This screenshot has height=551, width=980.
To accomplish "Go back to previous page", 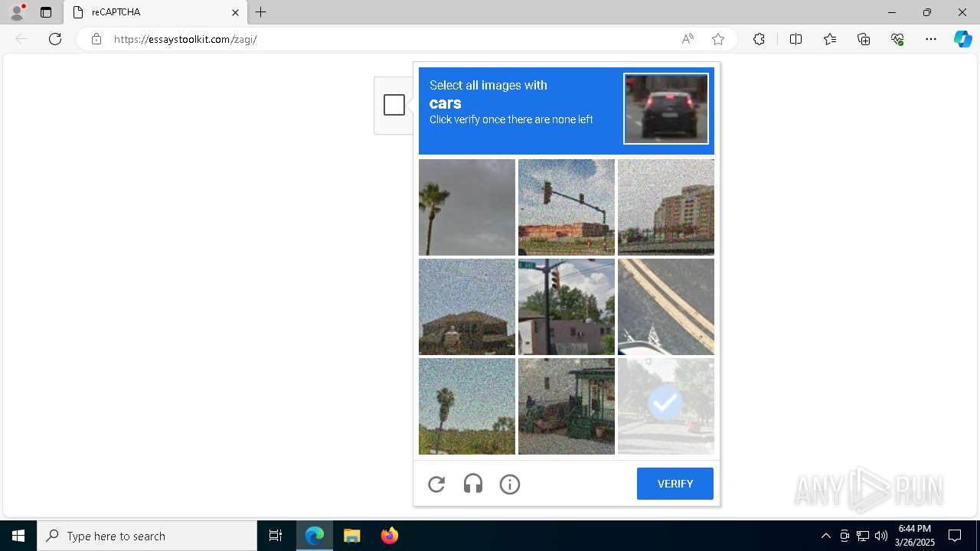I will (21, 39).
